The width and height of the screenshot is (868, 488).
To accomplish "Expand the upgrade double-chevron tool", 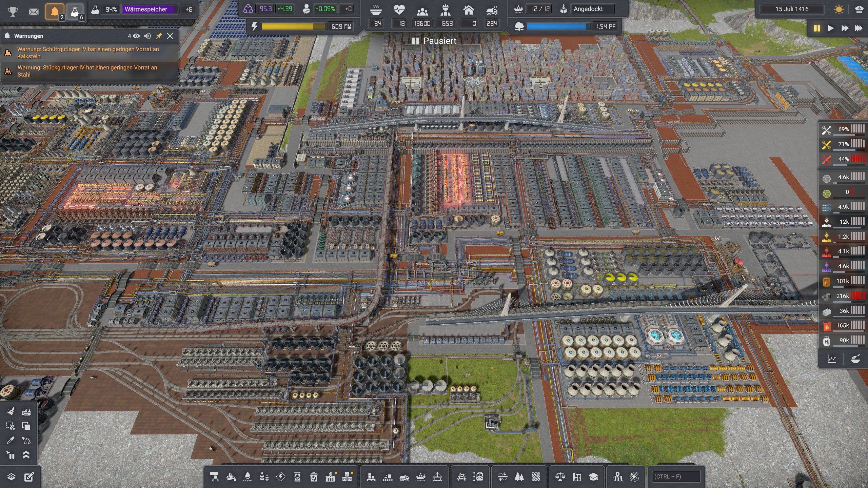I will [26, 455].
